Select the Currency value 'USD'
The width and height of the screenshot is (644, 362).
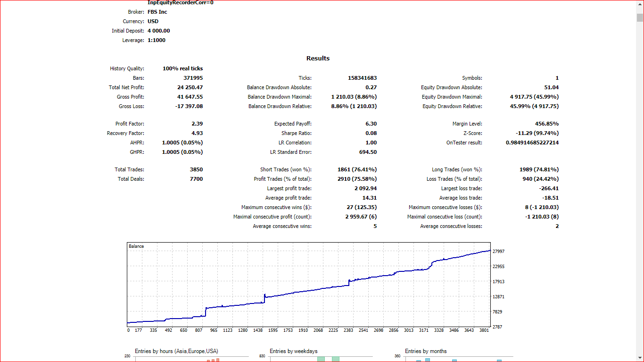[153, 21]
